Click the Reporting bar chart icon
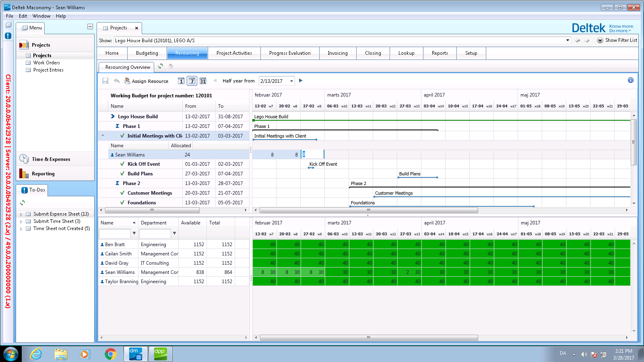 point(24,173)
